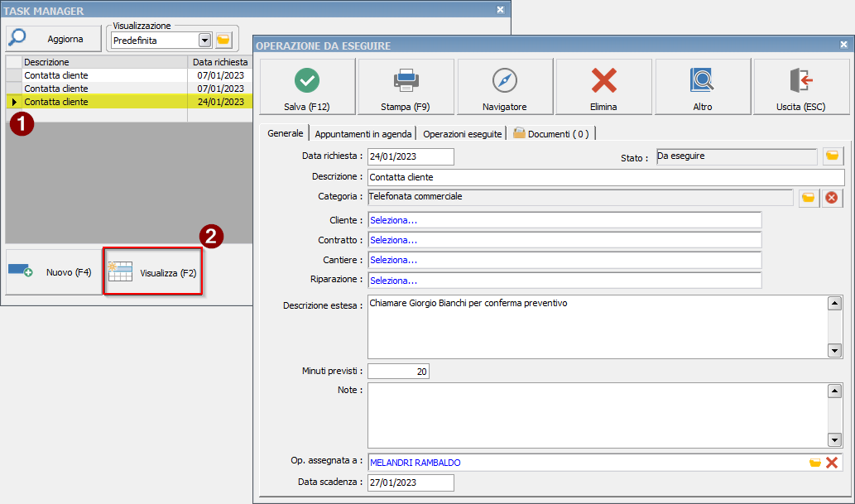Click the Visualizza (F2) button
Image resolution: width=855 pixels, height=504 pixels.
(x=153, y=272)
